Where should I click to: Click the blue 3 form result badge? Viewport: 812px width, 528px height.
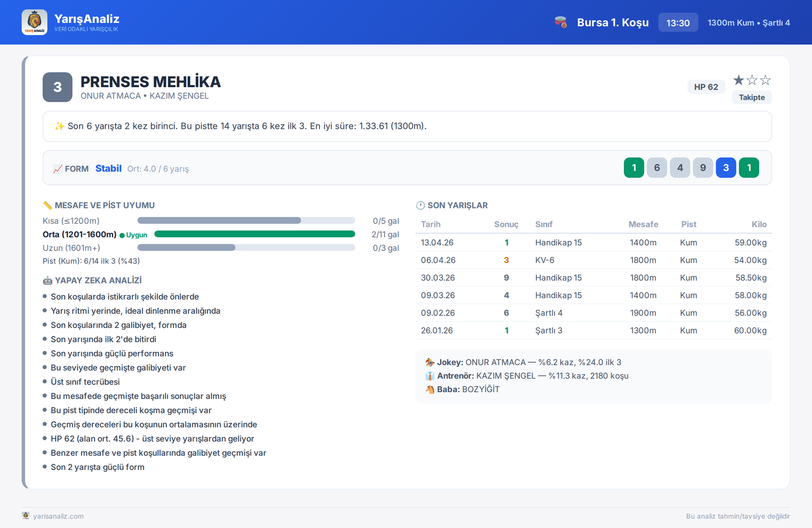pos(726,168)
